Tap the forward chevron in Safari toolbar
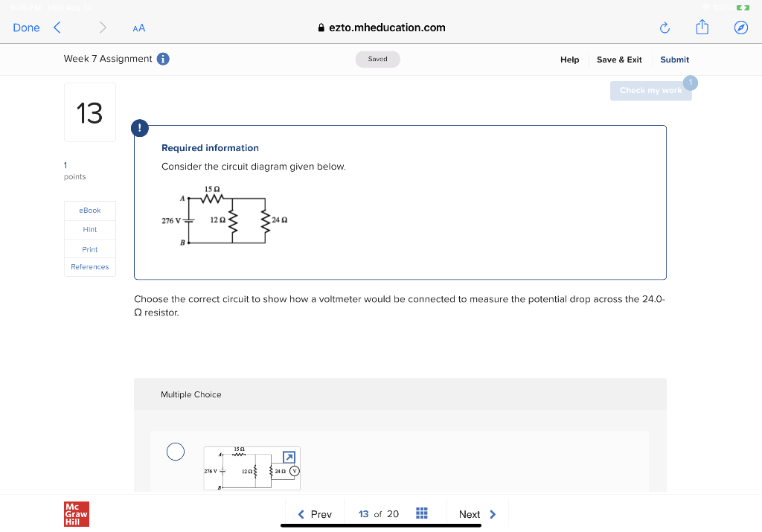Screen dimensions: 762x532 pyautogui.click(x=104, y=27)
